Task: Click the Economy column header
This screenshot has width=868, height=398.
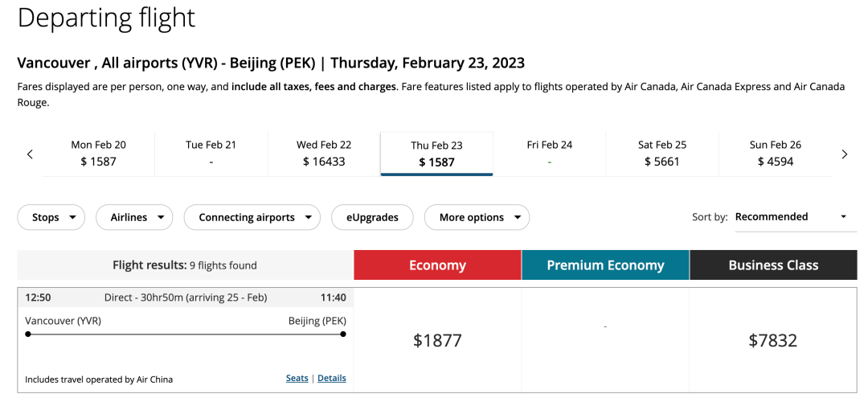Action: point(437,265)
